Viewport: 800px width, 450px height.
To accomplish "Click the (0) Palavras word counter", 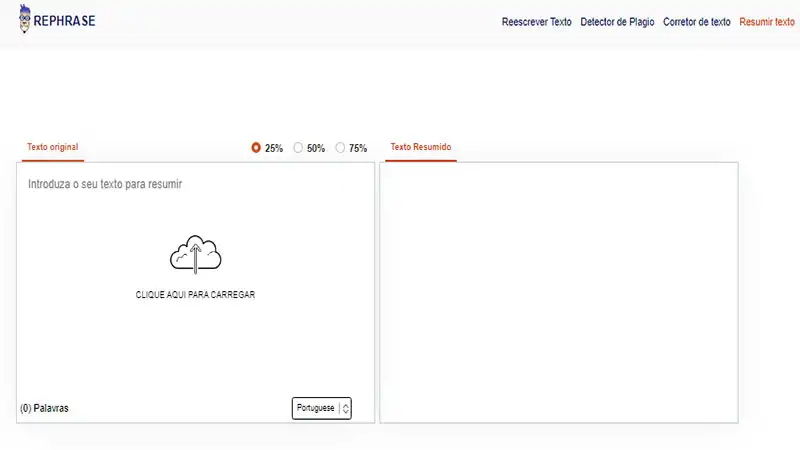I will pyautogui.click(x=44, y=408).
